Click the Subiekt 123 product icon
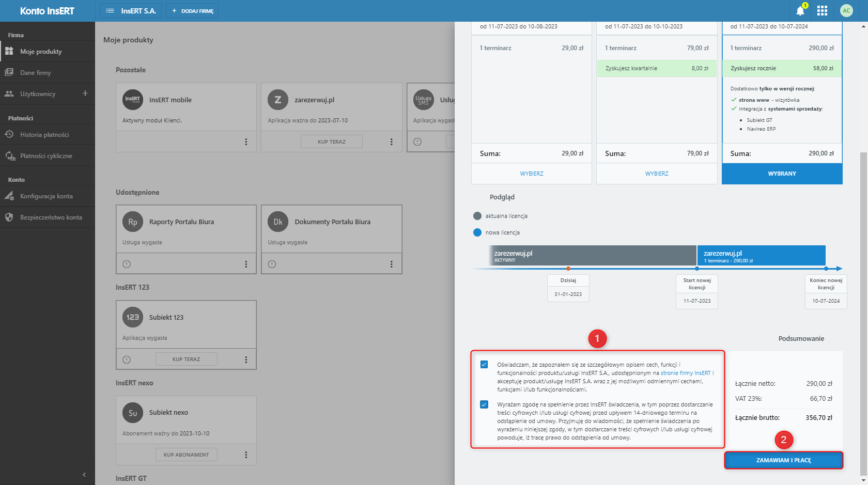 point(133,317)
